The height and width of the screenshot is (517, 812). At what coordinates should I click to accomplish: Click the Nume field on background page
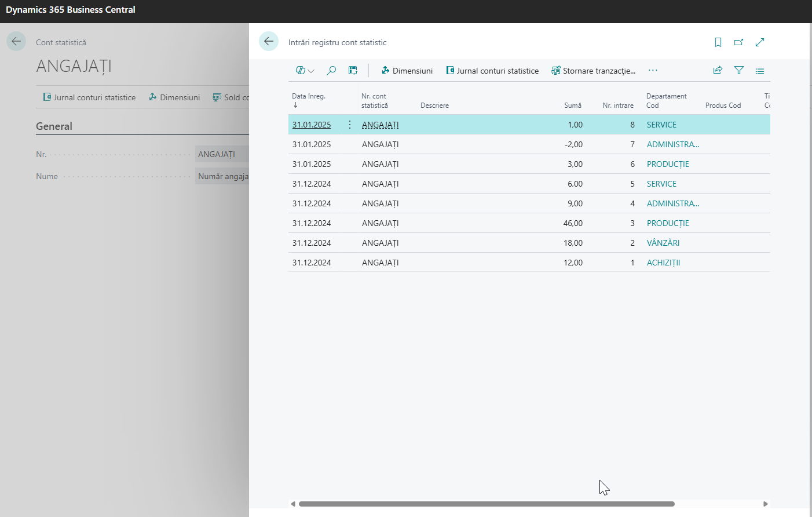(222, 176)
